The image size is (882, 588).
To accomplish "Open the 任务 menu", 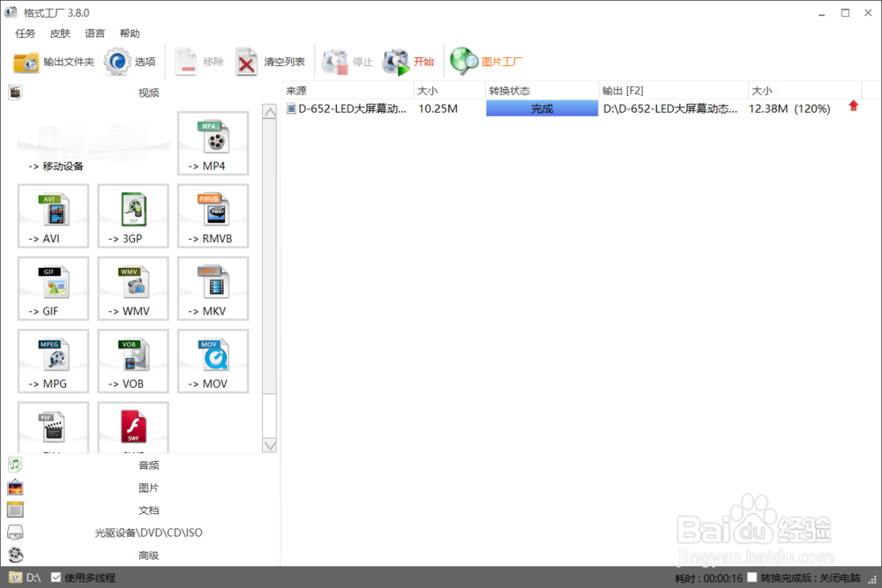I will tap(25, 33).
